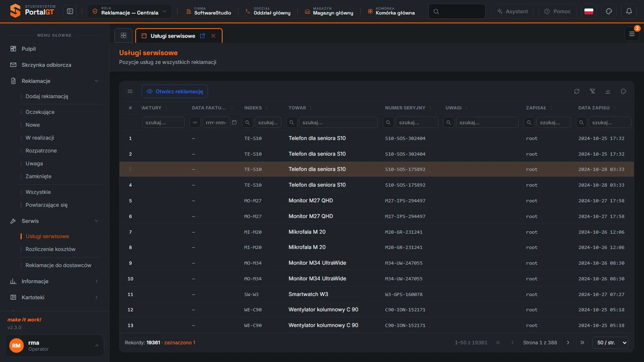Sort by the Data zapisu column header

pos(594,108)
